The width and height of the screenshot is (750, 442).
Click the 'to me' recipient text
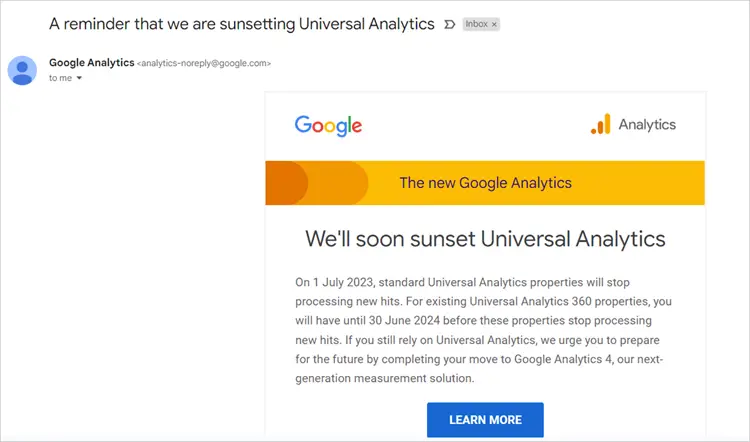60,78
